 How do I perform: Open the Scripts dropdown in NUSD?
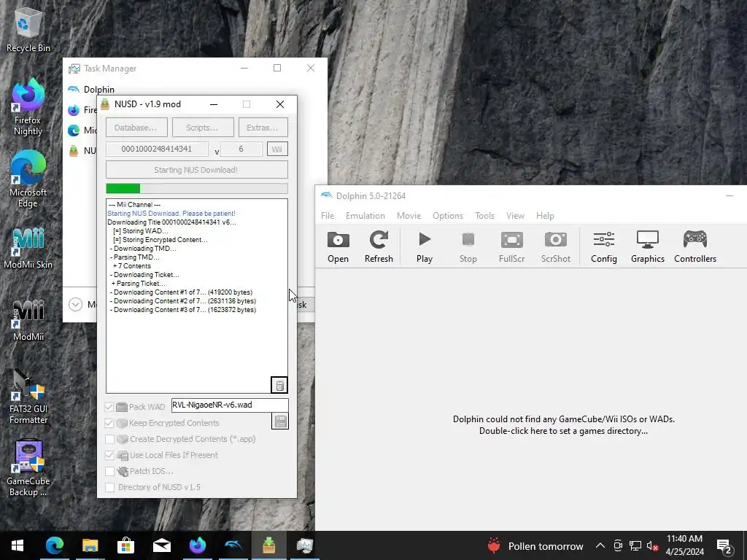pyautogui.click(x=203, y=128)
